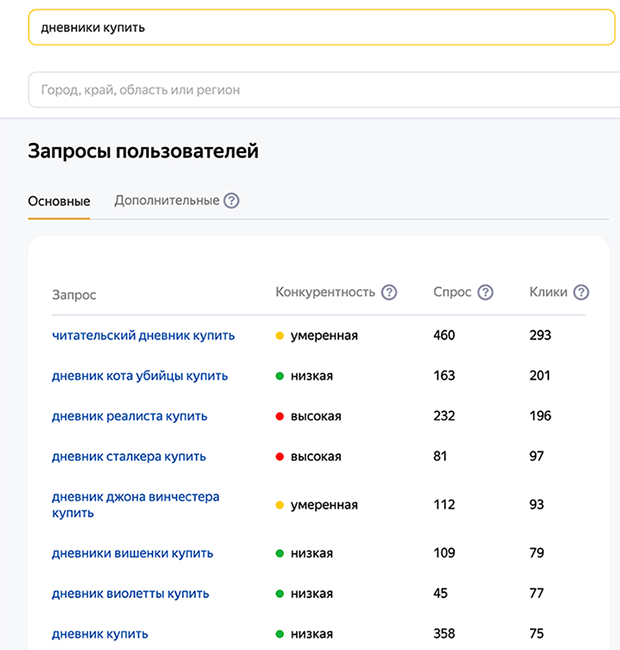620x650 pixels.
Task: Switch to the Основные tab
Action: click(59, 201)
